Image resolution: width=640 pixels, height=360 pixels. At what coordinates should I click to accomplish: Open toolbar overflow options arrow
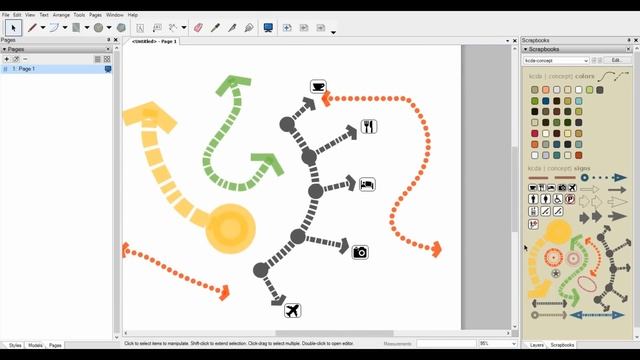[333, 32]
